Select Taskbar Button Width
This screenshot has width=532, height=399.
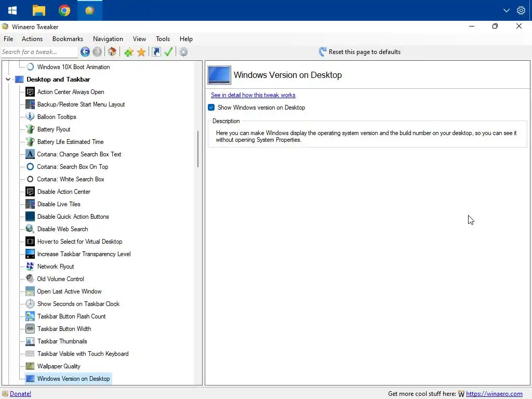pos(64,329)
